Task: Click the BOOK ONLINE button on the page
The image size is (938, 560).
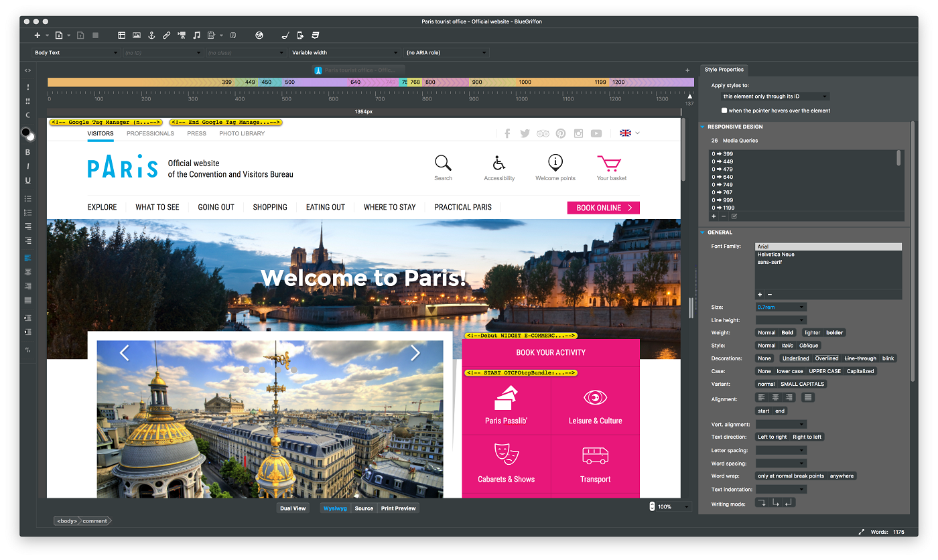Action: (x=603, y=208)
